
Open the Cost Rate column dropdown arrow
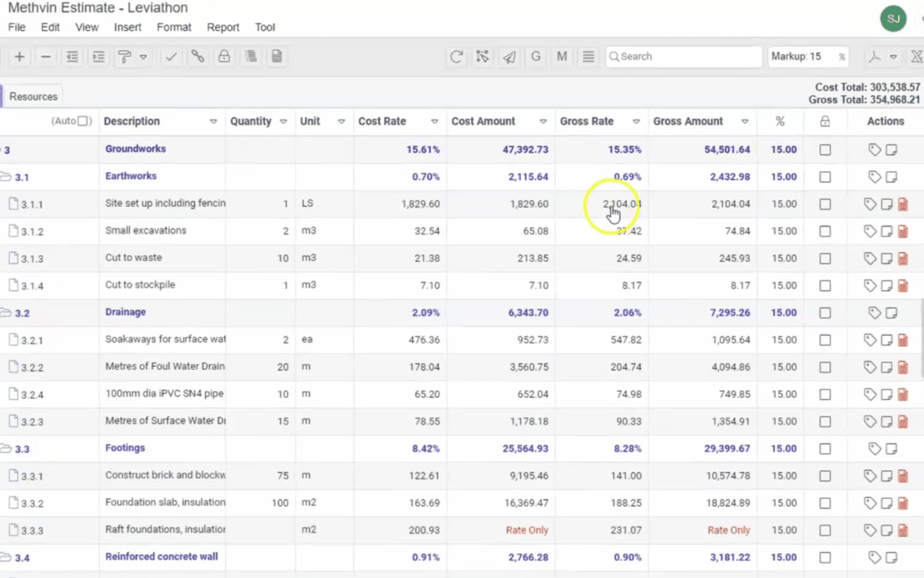(x=434, y=121)
